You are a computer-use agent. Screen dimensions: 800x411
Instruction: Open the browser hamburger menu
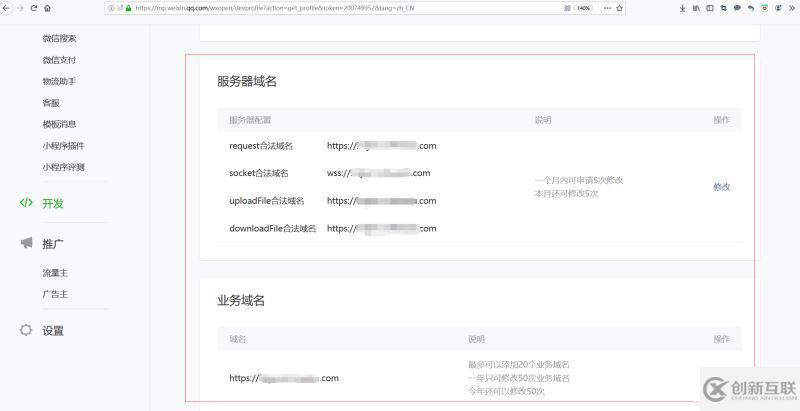793,8
